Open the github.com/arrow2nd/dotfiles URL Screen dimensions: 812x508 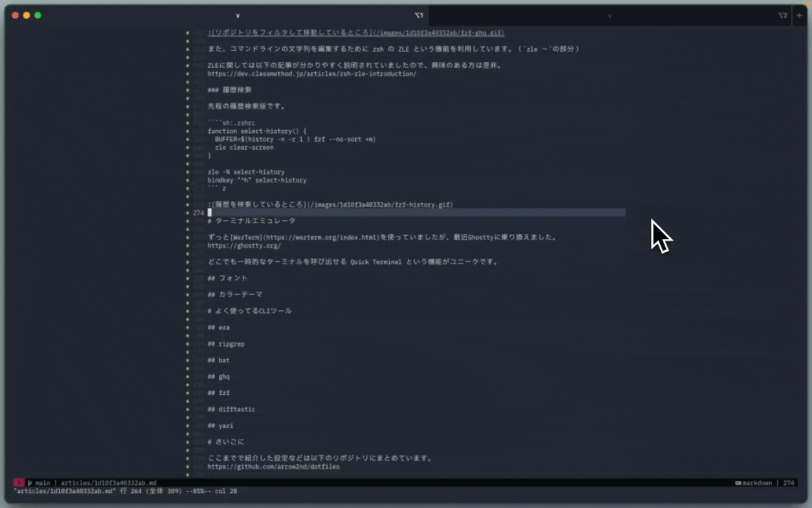coord(273,466)
